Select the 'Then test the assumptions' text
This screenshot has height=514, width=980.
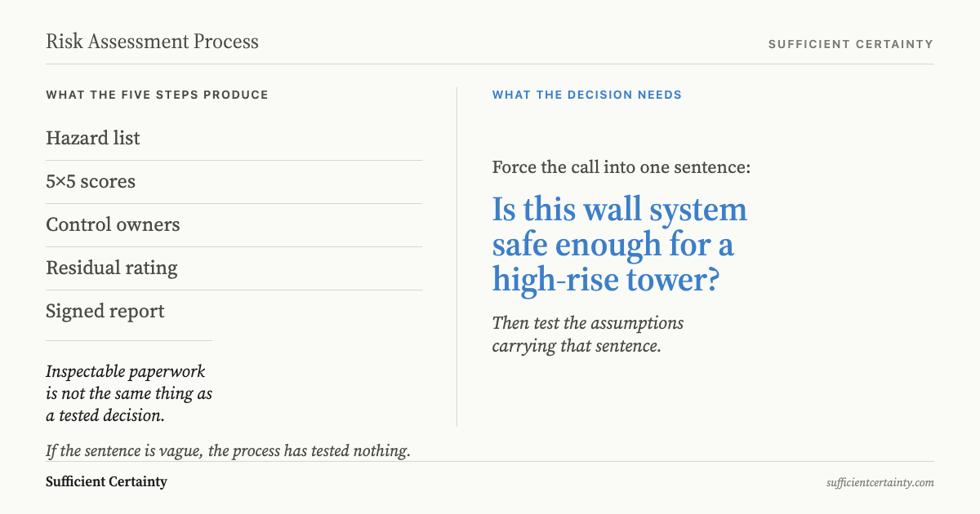tap(587, 323)
